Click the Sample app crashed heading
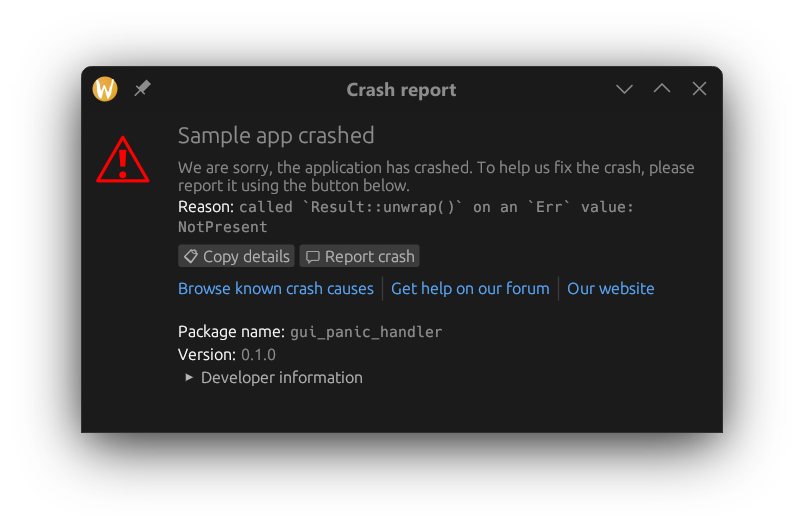Screen dimensions: 804x530 (x=276, y=136)
